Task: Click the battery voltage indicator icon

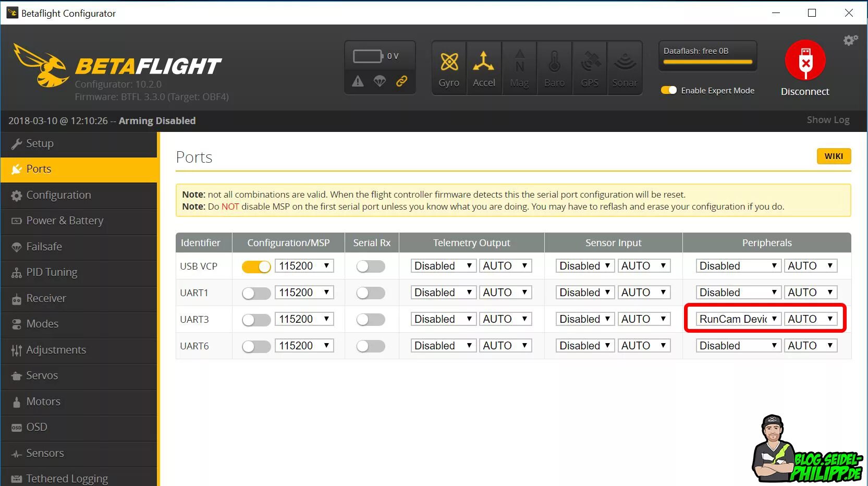Action: 368,56
